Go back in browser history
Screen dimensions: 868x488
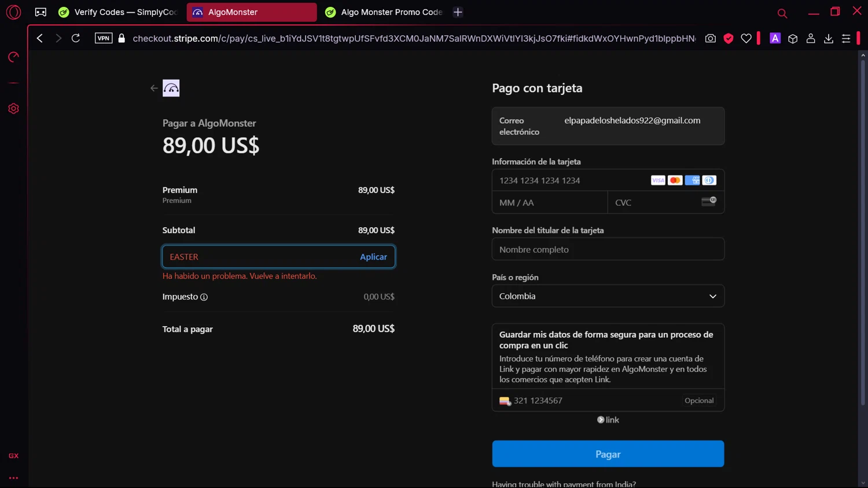(40, 38)
